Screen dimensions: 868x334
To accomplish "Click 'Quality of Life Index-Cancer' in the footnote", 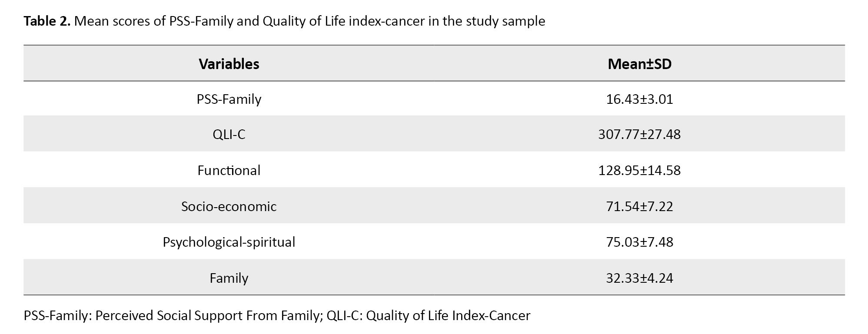I will pos(448,315).
